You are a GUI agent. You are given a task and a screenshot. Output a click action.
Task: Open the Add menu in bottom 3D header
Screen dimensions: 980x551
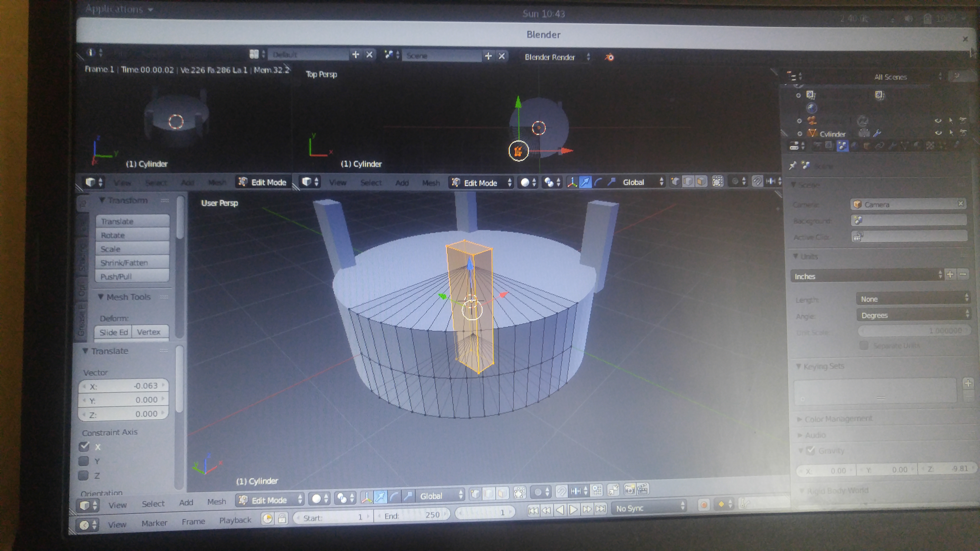tap(186, 502)
